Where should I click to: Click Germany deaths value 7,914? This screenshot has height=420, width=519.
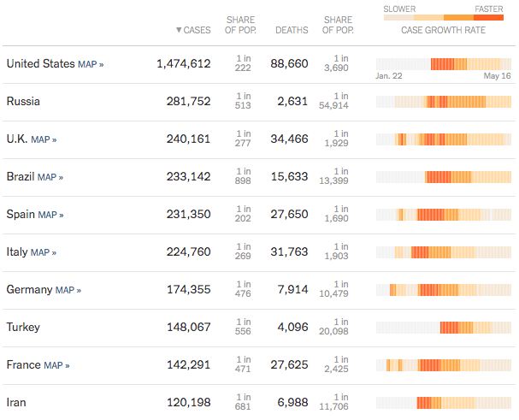click(x=292, y=289)
